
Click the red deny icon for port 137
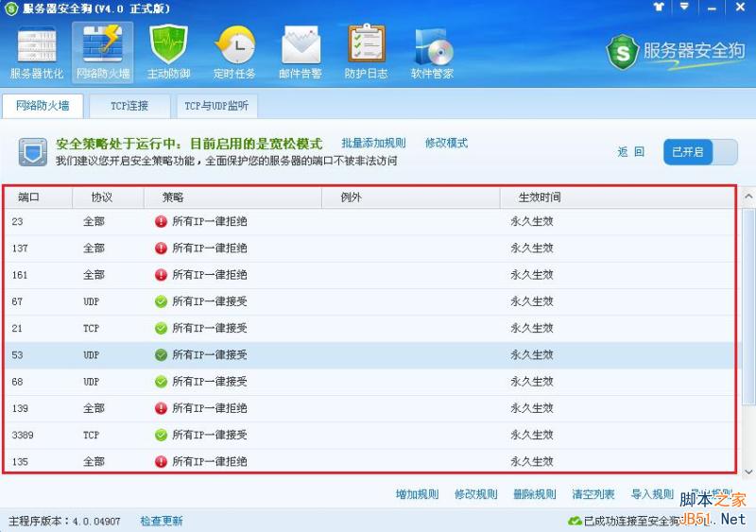(x=161, y=248)
